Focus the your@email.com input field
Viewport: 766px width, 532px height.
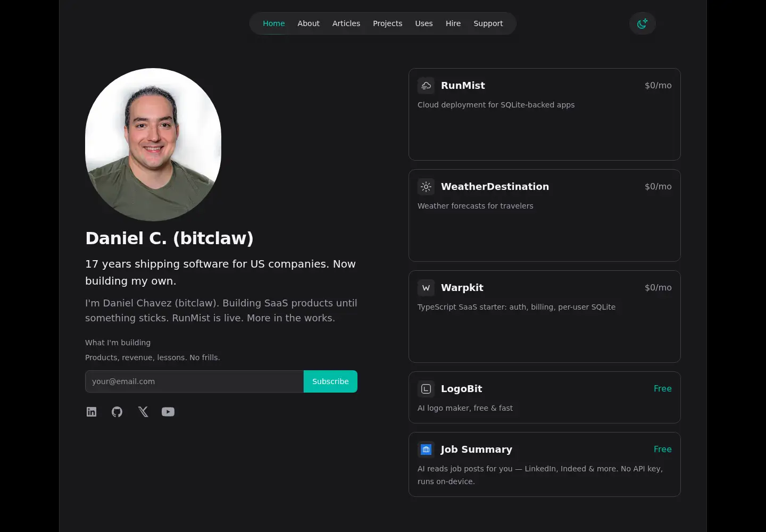194,381
